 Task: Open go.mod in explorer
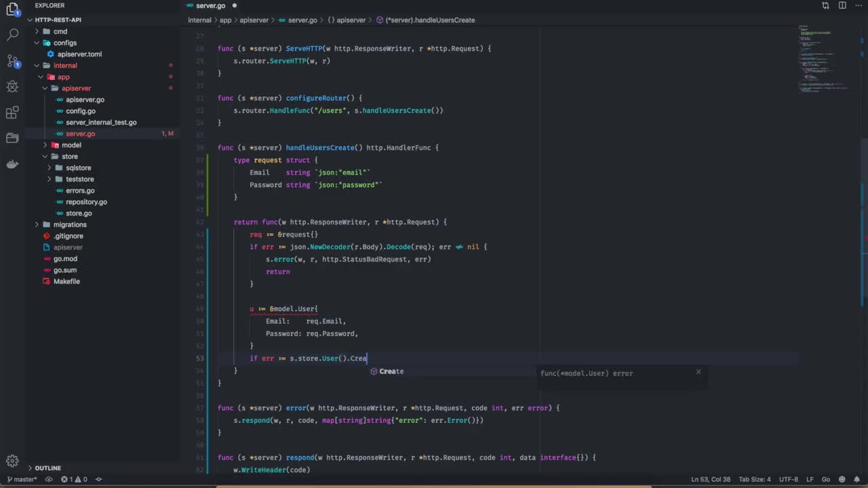tap(65, 259)
